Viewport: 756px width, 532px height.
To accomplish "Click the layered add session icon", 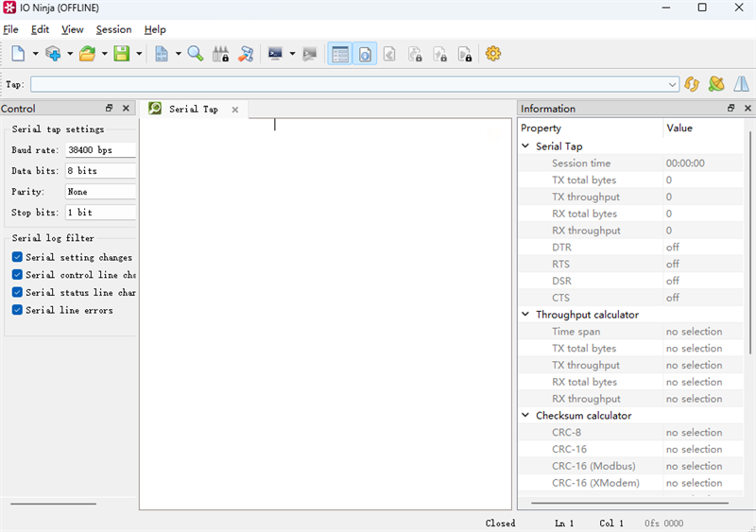I will pos(53,54).
